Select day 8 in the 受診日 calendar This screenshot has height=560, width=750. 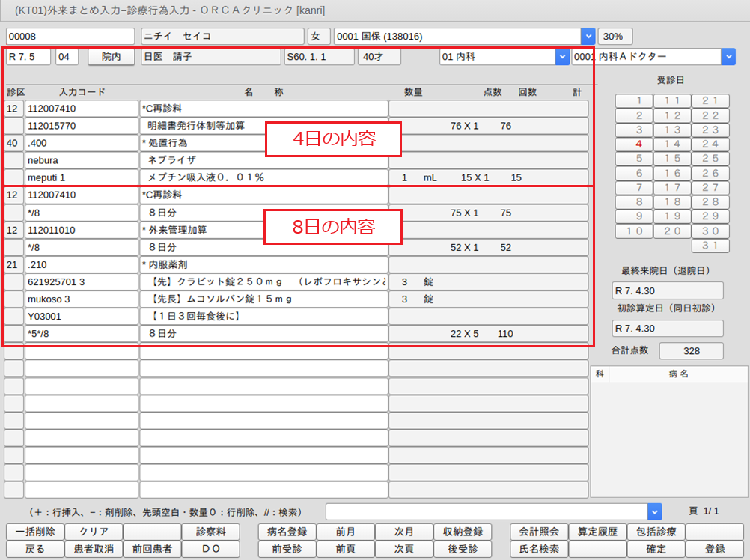click(638, 202)
